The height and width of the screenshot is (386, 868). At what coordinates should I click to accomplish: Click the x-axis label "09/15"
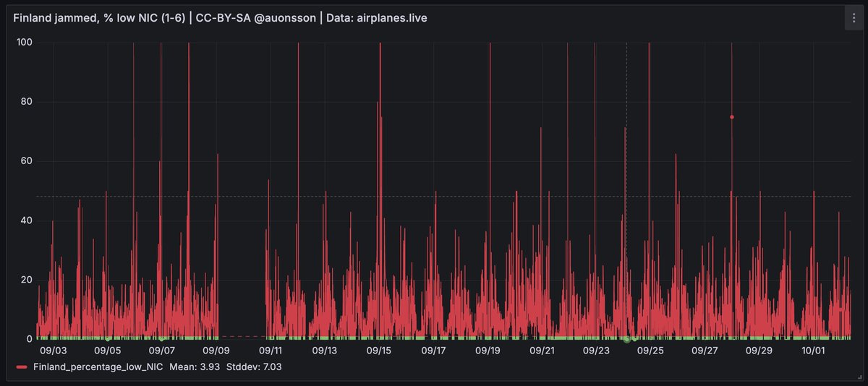pos(379,351)
